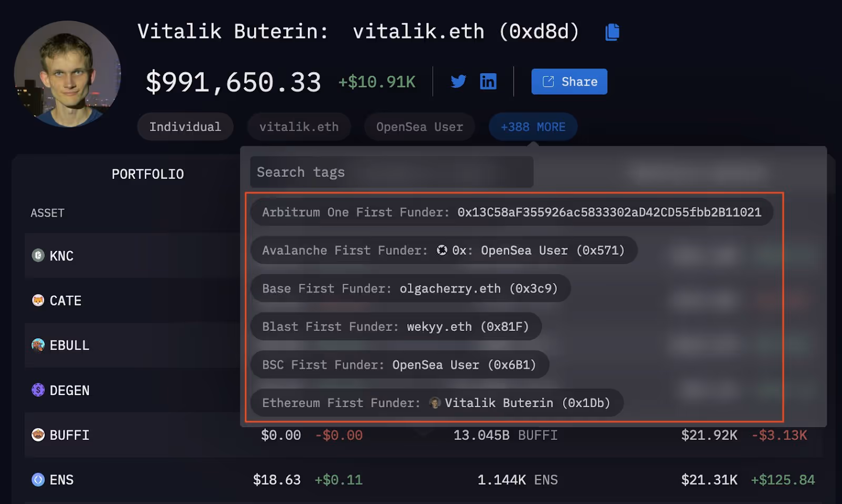Open the Twitter profile icon
This screenshot has height=504, width=842.
[458, 82]
